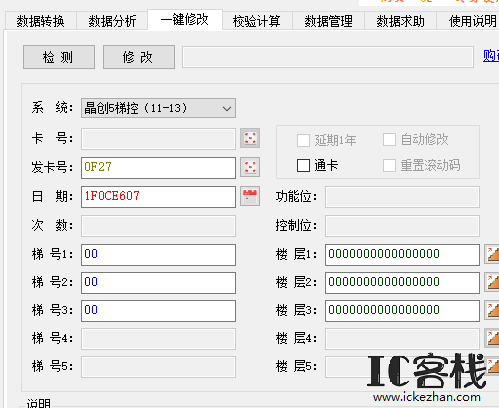Open the 校验计算 tab

[257, 21]
